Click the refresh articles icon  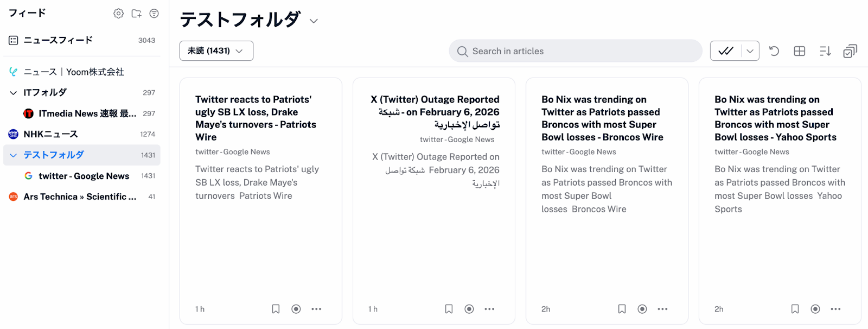774,51
